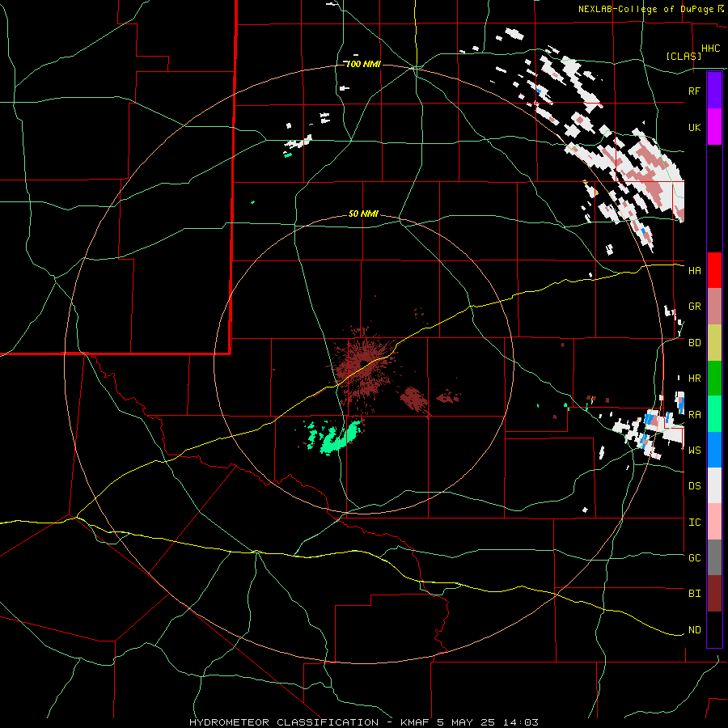Viewport: 728px width, 728px height.
Task: Click the RF legend label
Action: [x=694, y=91]
